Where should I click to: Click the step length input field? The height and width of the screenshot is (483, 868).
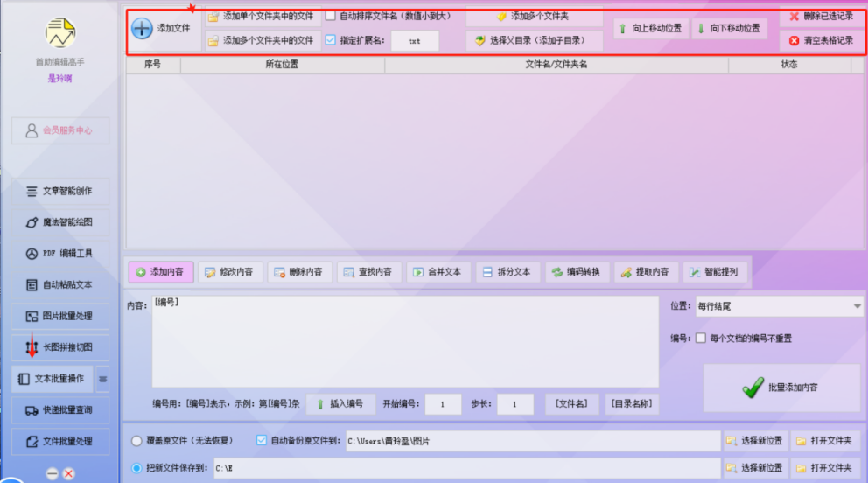click(x=514, y=404)
